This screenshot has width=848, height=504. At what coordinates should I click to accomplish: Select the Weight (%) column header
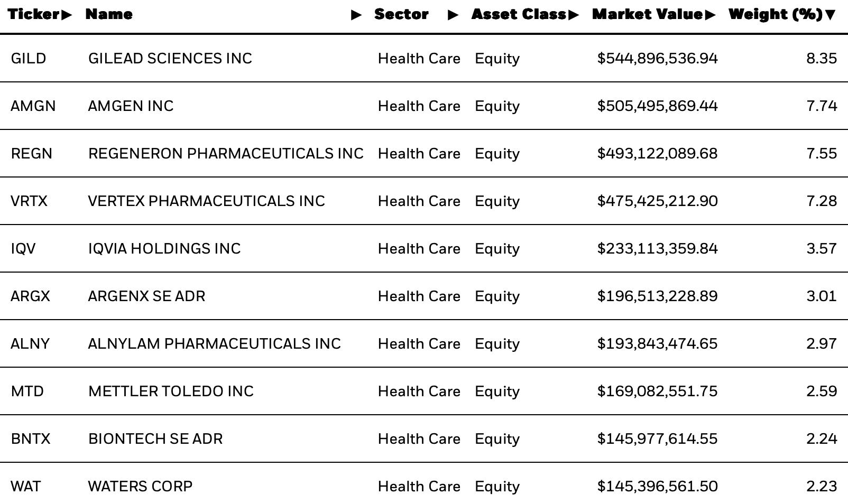(x=776, y=14)
